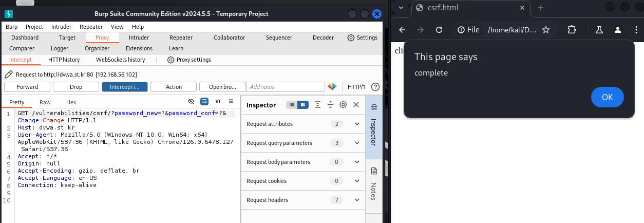
Task: Toggle hide non-printable characters eye icon
Action: (x=191, y=102)
